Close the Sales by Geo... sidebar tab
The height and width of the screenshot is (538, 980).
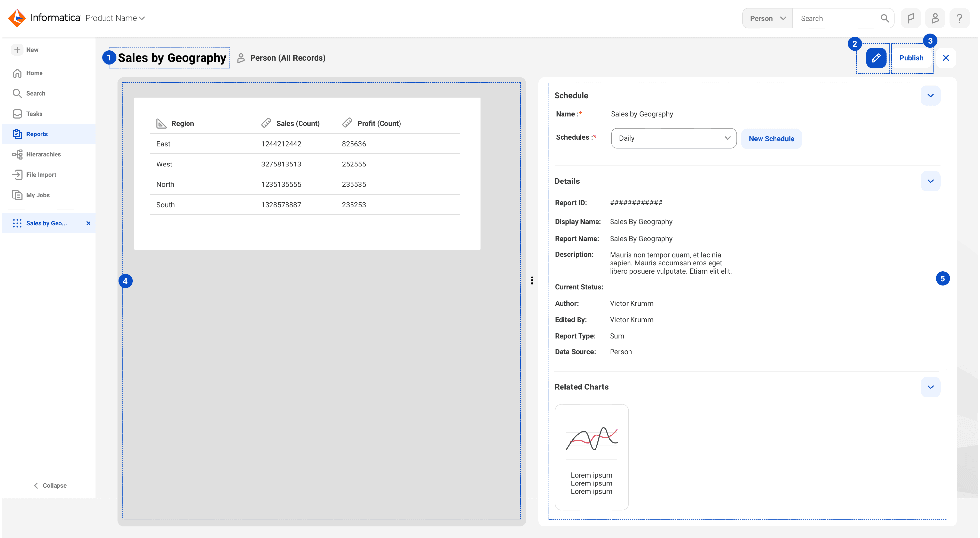88,223
